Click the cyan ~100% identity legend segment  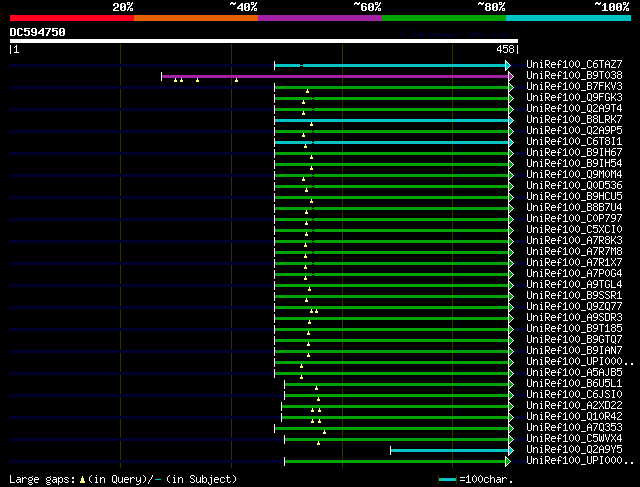point(568,18)
